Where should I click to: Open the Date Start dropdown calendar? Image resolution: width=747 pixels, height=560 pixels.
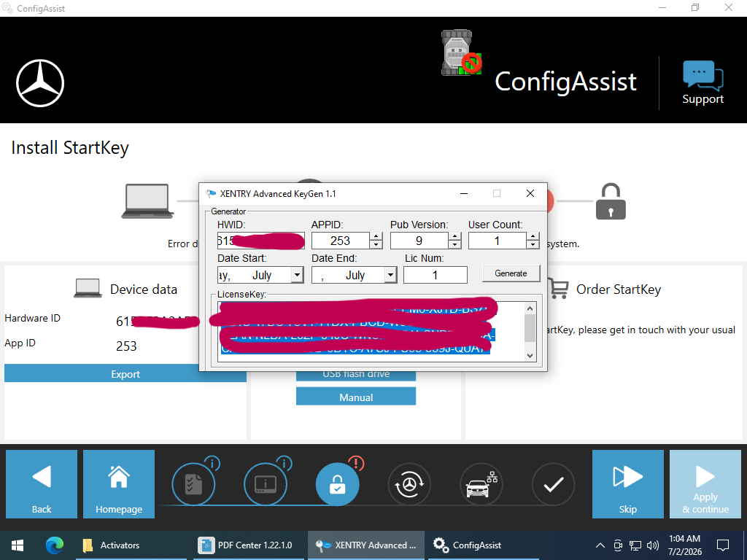click(298, 275)
